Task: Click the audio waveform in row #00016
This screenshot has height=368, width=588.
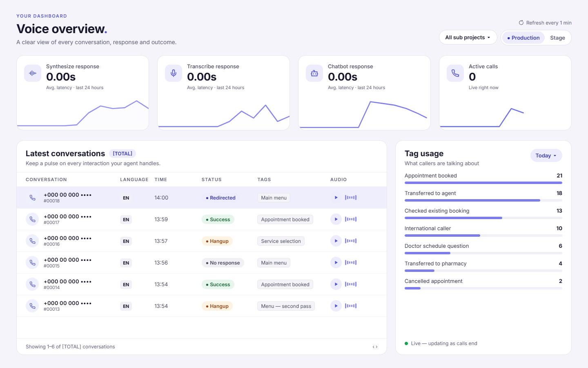Action: click(351, 241)
